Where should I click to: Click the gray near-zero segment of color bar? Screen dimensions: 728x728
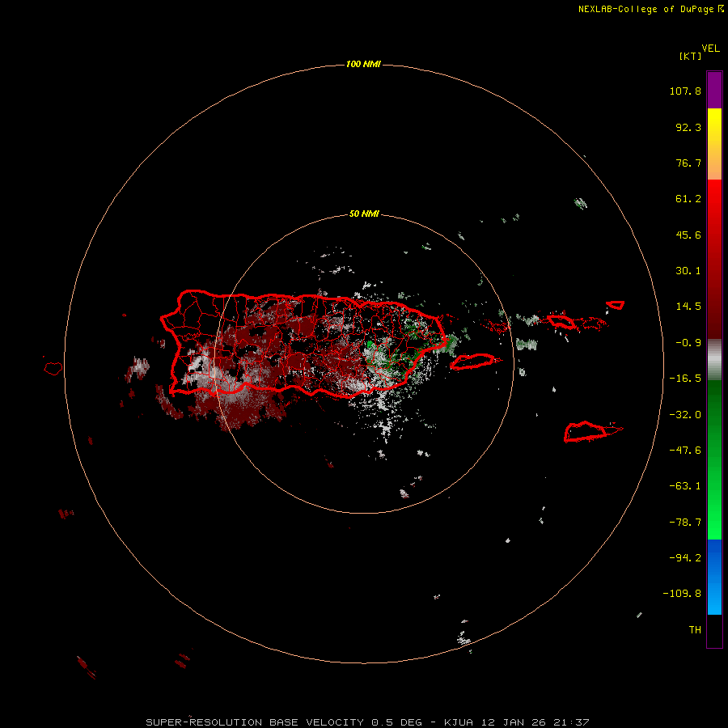click(714, 360)
